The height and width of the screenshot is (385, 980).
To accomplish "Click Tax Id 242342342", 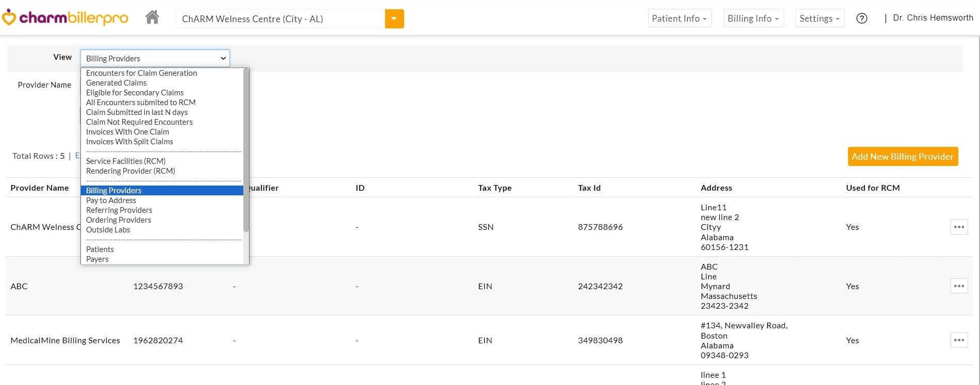I will (601, 287).
